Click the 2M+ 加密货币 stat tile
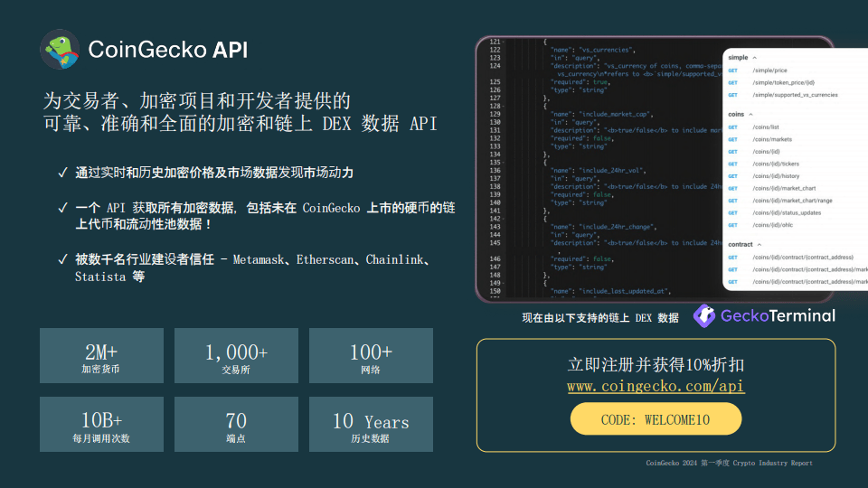 102,355
